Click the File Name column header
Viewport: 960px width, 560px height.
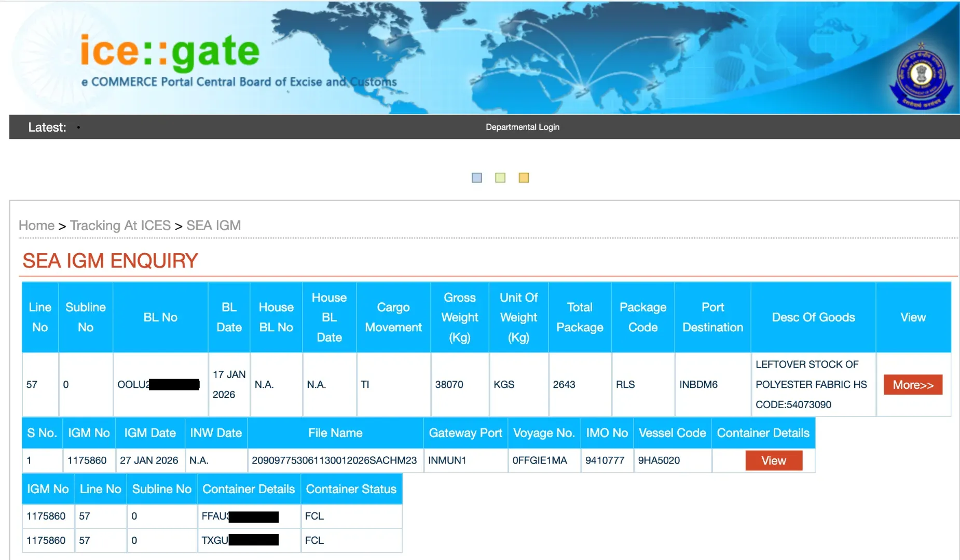(335, 433)
